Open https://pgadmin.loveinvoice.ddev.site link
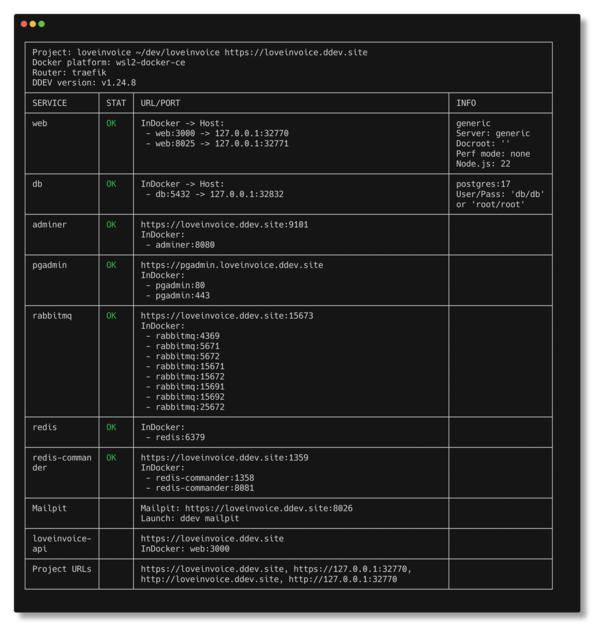Image resolution: width=600 pixels, height=632 pixels. click(232, 265)
